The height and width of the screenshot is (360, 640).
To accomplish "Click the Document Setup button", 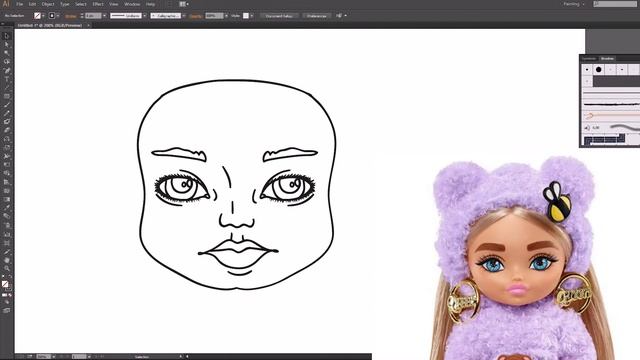I will 279,16.
